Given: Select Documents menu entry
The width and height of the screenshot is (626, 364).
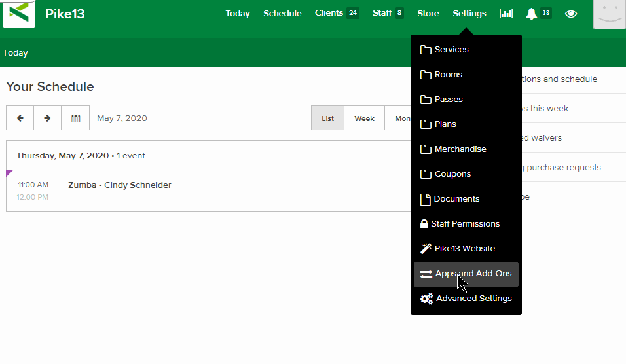Looking at the screenshot, I should click(x=466, y=199).
